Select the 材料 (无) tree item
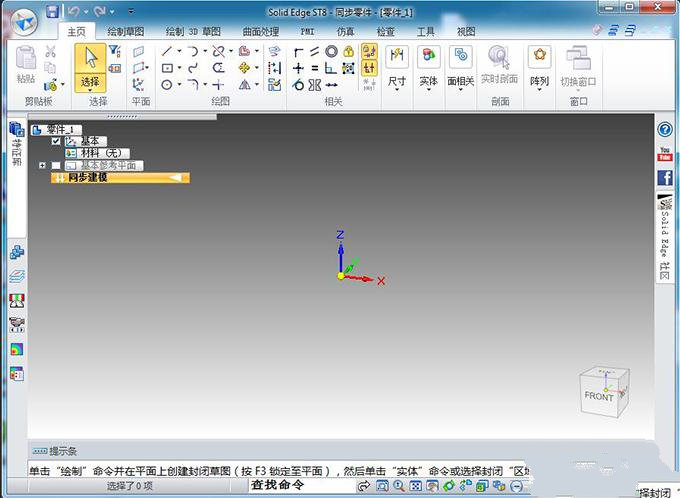 [x=97, y=153]
